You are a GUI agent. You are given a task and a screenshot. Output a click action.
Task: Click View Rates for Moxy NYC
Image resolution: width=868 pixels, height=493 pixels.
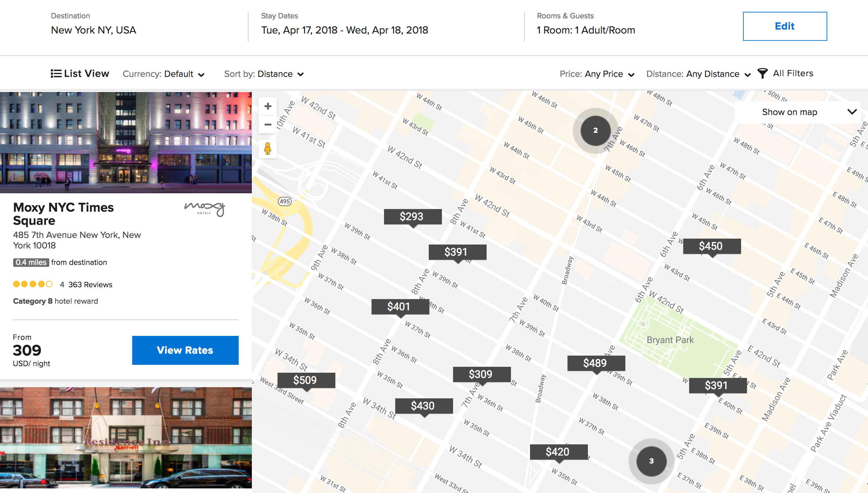tap(185, 350)
